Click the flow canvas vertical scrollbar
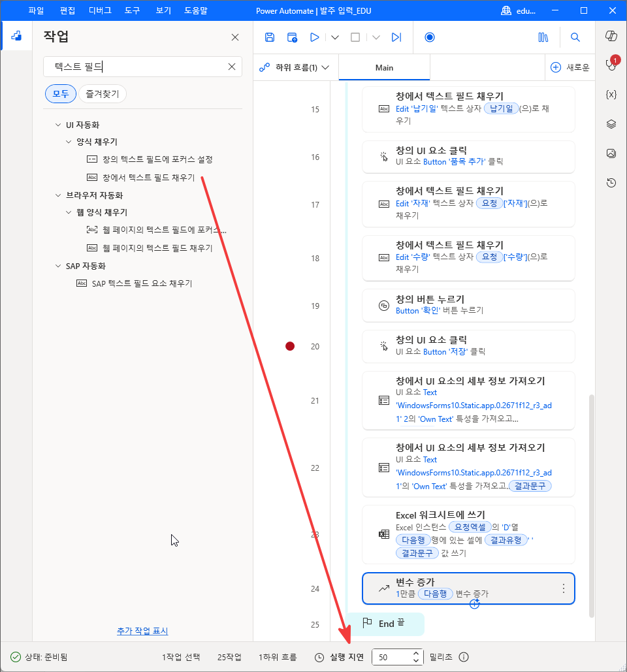This screenshot has width=627, height=672. tap(592, 505)
